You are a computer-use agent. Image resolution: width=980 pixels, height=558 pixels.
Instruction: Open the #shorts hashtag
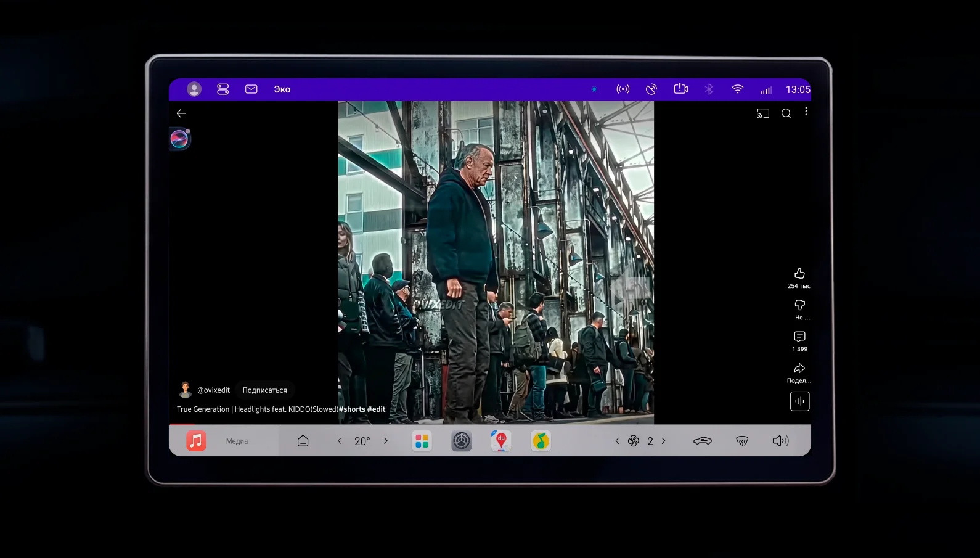352,409
